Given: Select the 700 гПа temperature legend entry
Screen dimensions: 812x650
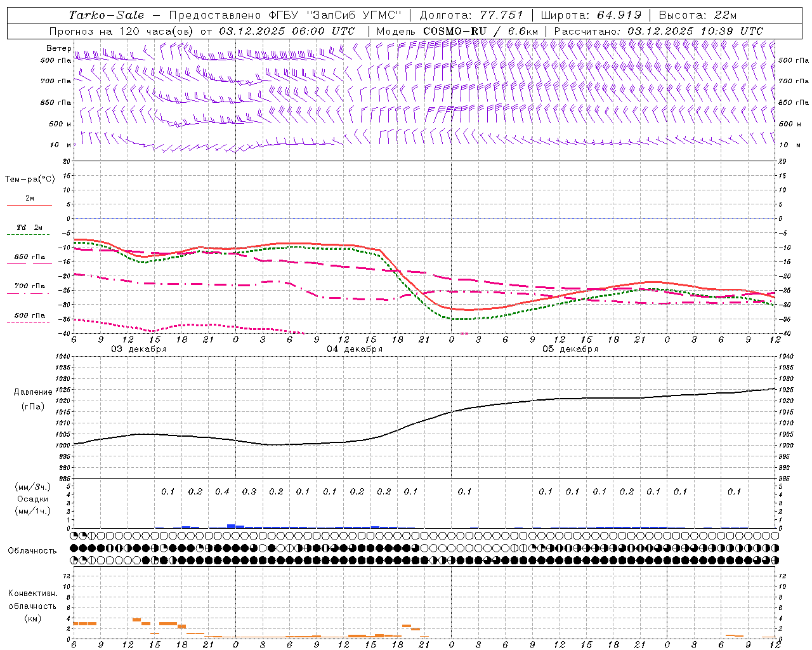Looking at the screenshot, I should (x=29, y=286).
